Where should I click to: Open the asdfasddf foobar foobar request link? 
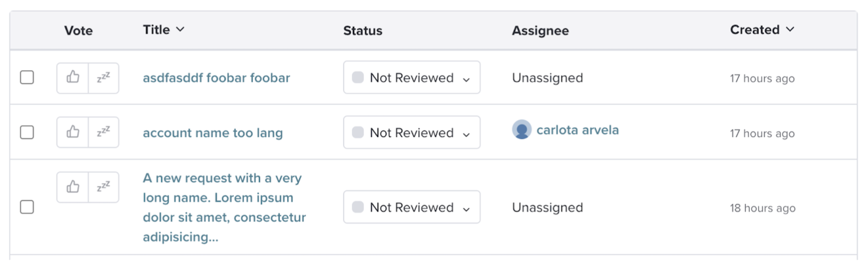(216, 78)
